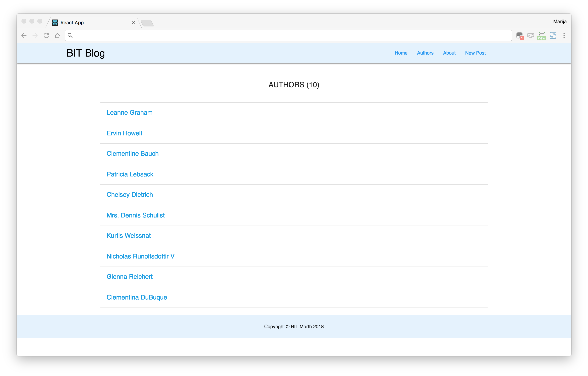The width and height of the screenshot is (588, 376).
Task: Open the Chrome three-dot menu
Action: pyautogui.click(x=564, y=35)
